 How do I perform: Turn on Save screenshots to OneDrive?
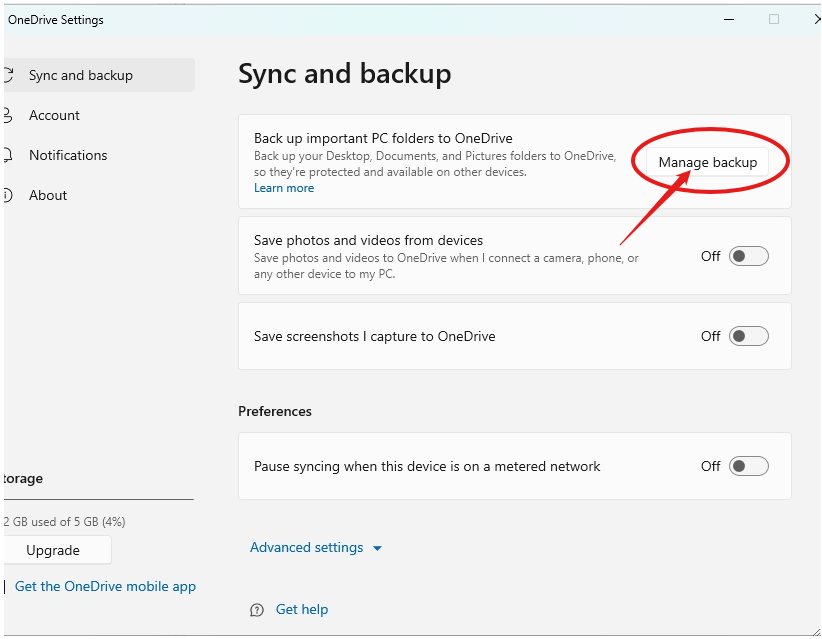pyautogui.click(x=748, y=336)
